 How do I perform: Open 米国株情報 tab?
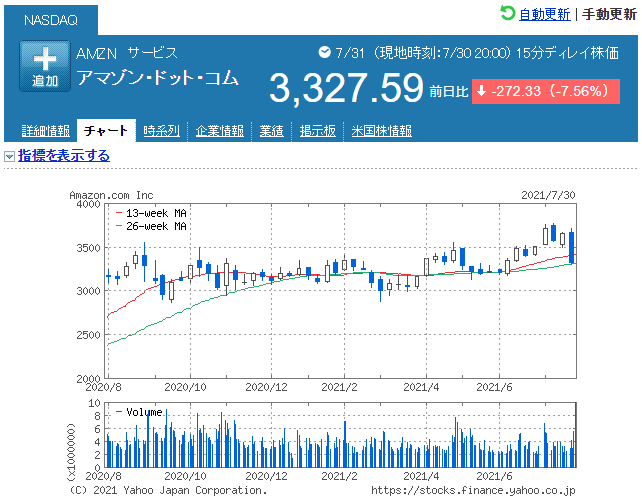coord(382,131)
